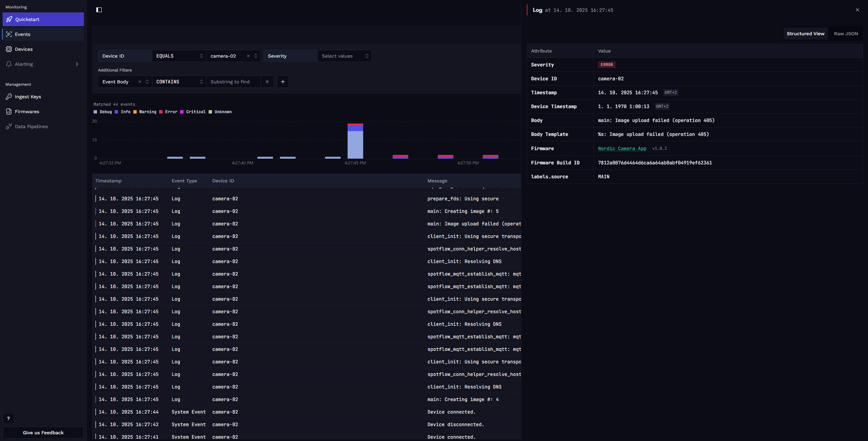Open the Nordic Camera App firmware link
Viewport: 868px width, 441px height.
[x=622, y=148]
